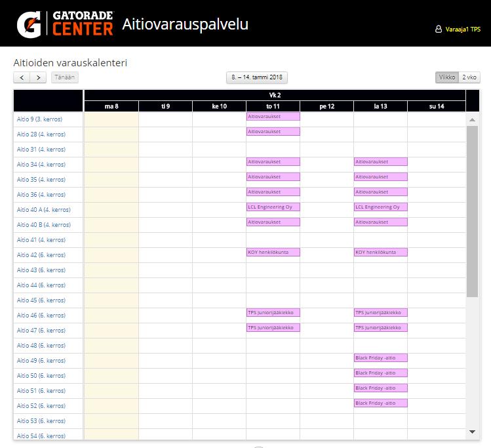Open Aitio 47 Saturday TPS juniorijääkiekko booking
The height and width of the screenshot is (448, 491).
(x=380, y=328)
